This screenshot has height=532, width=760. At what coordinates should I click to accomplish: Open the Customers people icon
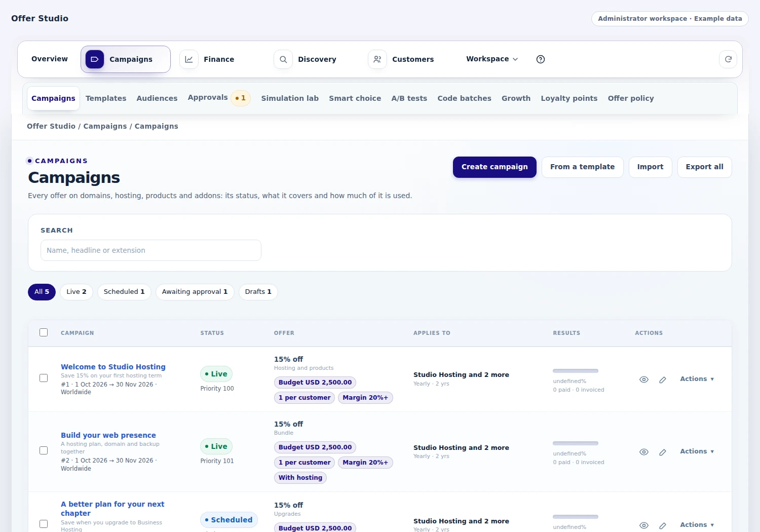click(377, 59)
